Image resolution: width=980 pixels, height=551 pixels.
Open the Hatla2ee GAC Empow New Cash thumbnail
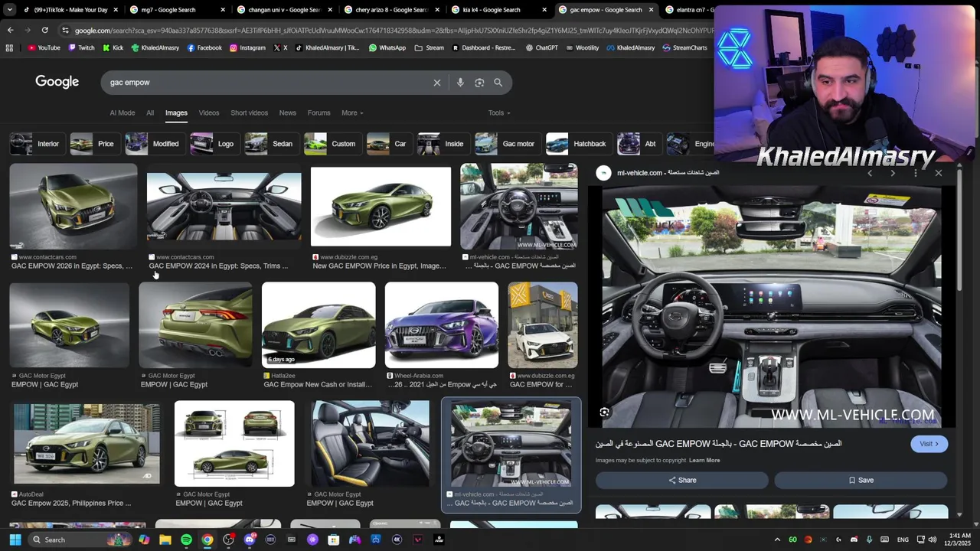point(318,325)
